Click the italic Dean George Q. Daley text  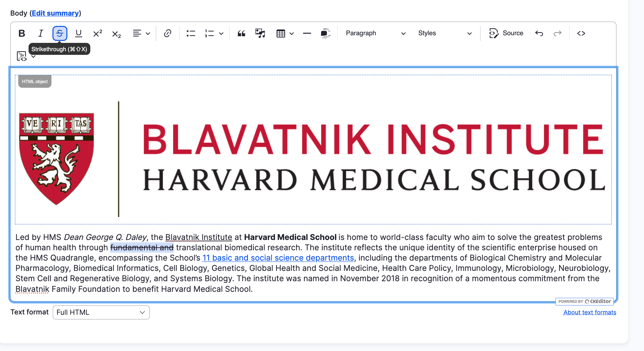point(105,237)
